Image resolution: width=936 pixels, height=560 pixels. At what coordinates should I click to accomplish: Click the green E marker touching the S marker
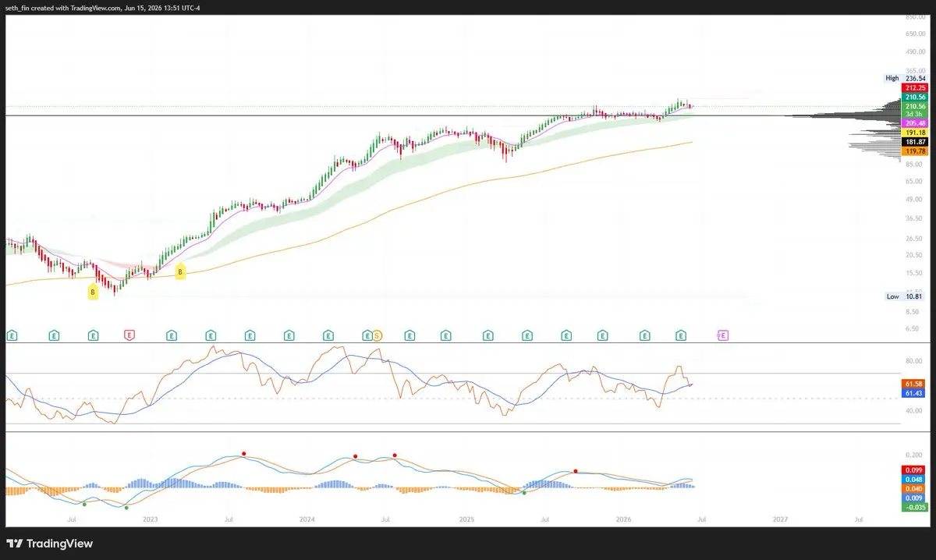tap(367, 335)
